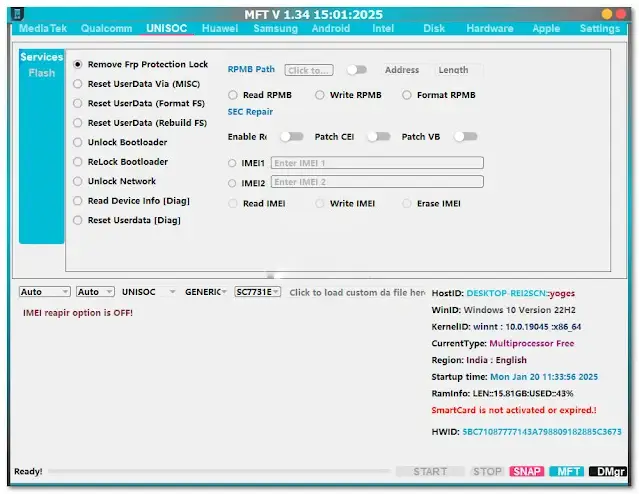
Task: Select Unlock Bootloader option
Action: point(120,142)
